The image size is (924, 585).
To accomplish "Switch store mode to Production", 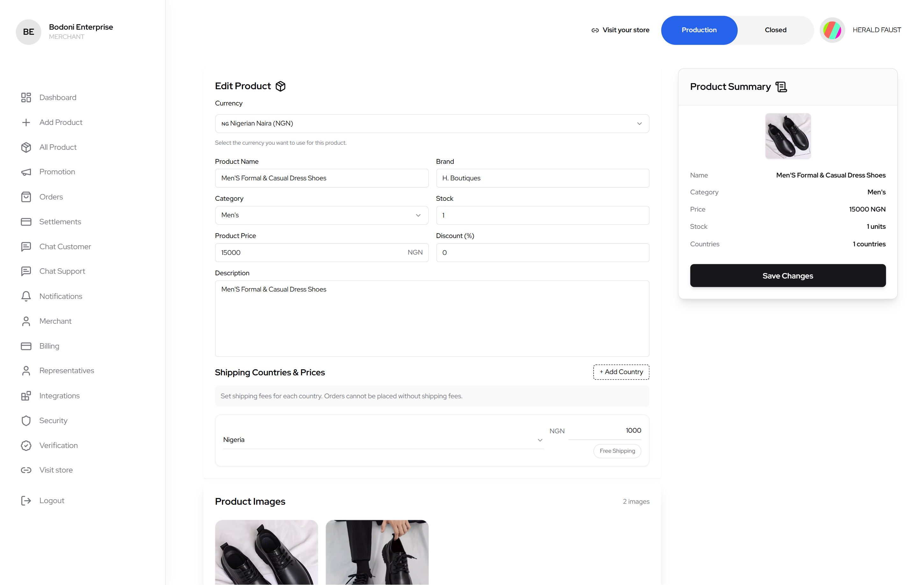I will click(x=699, y=30).
